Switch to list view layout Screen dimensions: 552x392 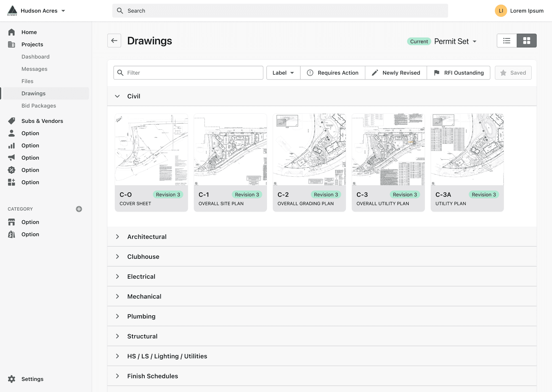coord(506,41)
